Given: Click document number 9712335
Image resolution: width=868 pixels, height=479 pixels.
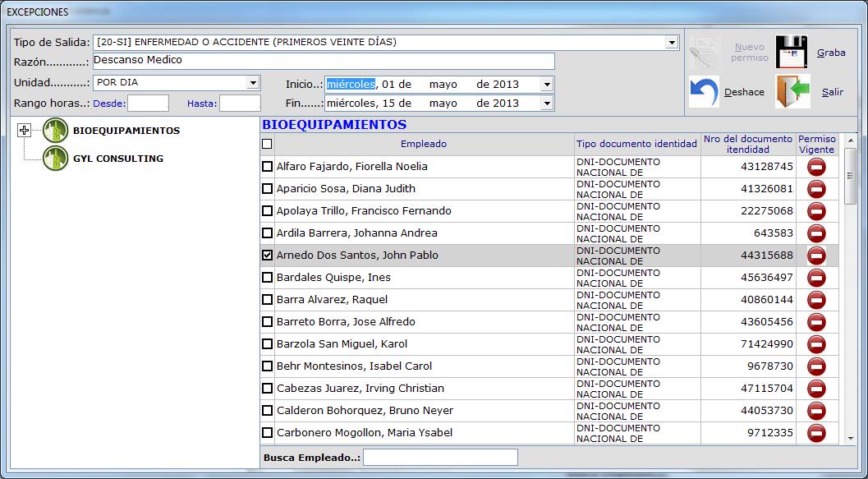Looking at the screenshot, I should click(x=770, y=432).
